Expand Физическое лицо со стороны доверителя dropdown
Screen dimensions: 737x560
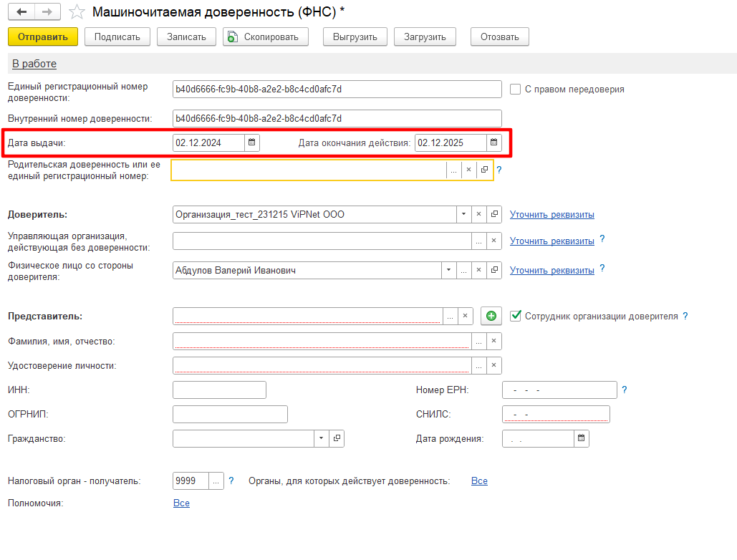449,270
